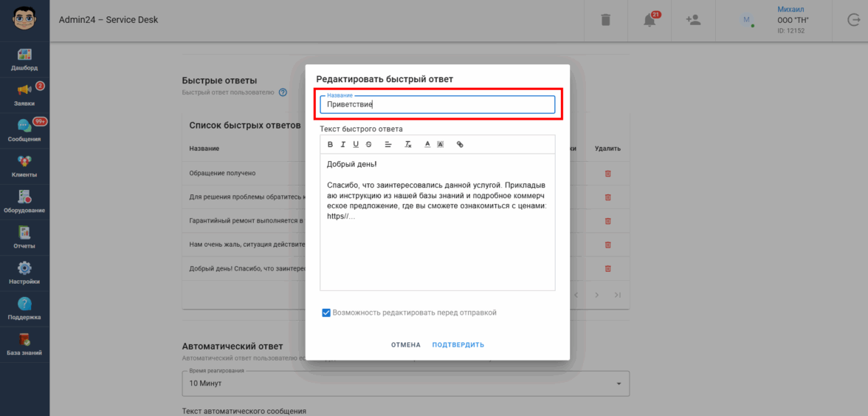Click the add user icon in header
Viewport: 868px width, 416px height.
tap(693, 20)
